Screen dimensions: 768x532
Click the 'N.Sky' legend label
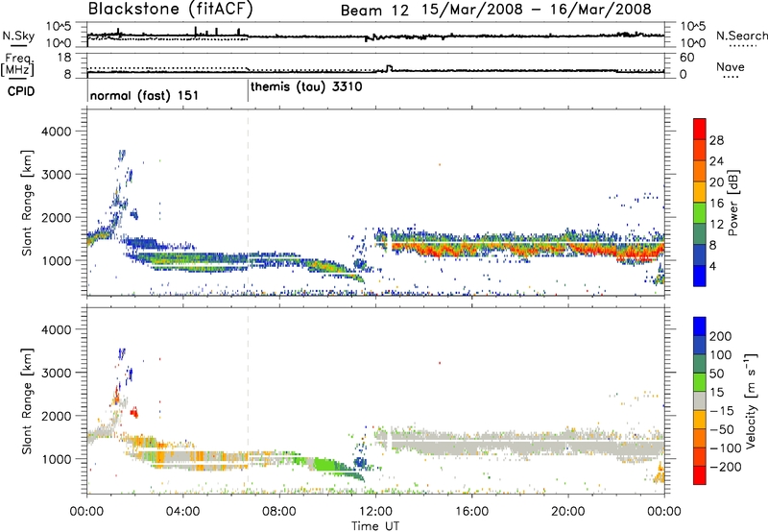tap(18, 36)
